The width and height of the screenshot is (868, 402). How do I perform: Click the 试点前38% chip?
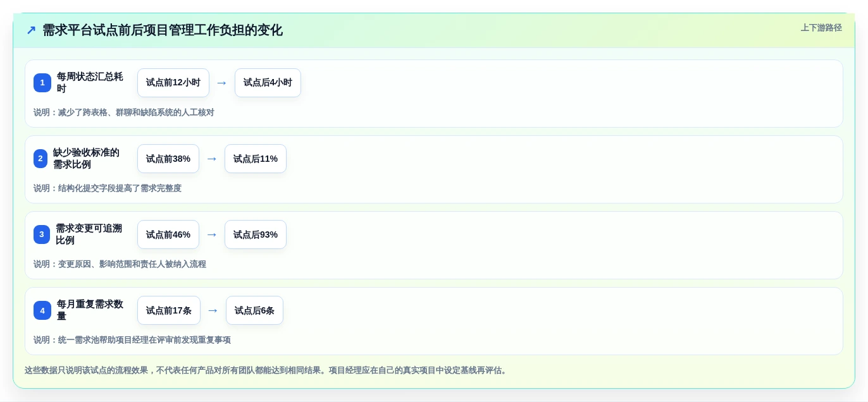coord(168,159)
